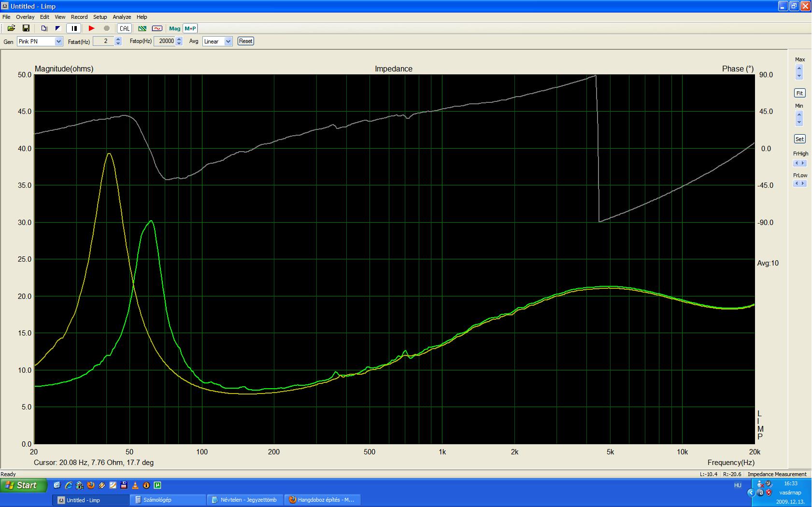Launch VLC media player cone icon
Image resolution: width=812 pixels, height=507 pixels.
(135, 485)
